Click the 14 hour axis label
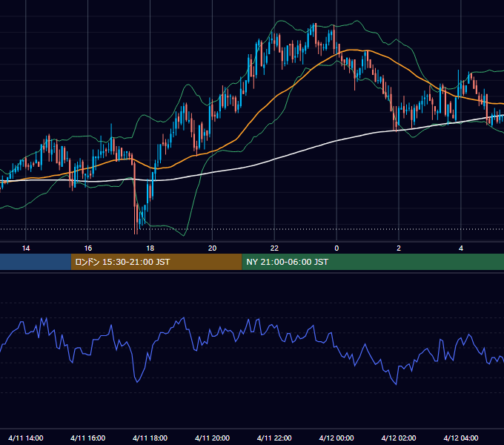 26,248
